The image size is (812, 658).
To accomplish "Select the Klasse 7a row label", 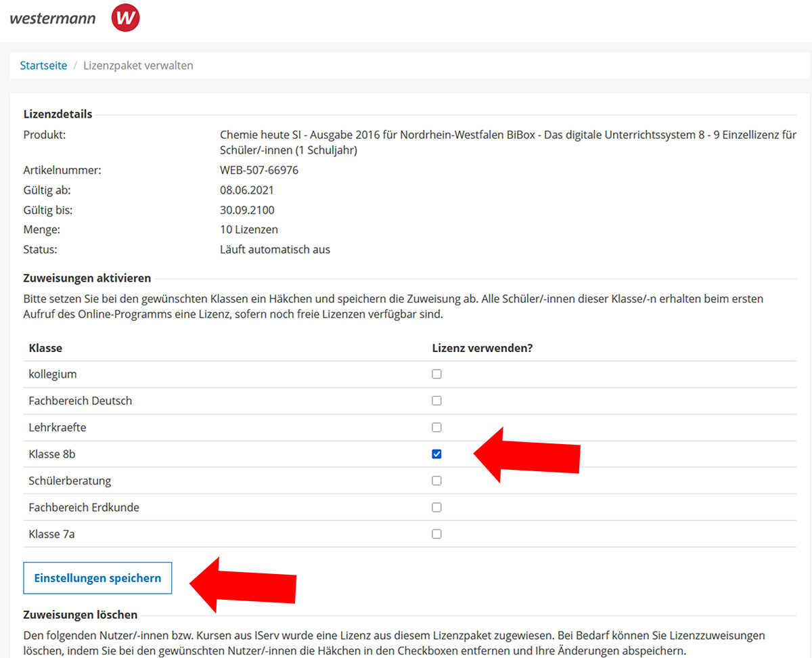I will (x=51, y=534).
